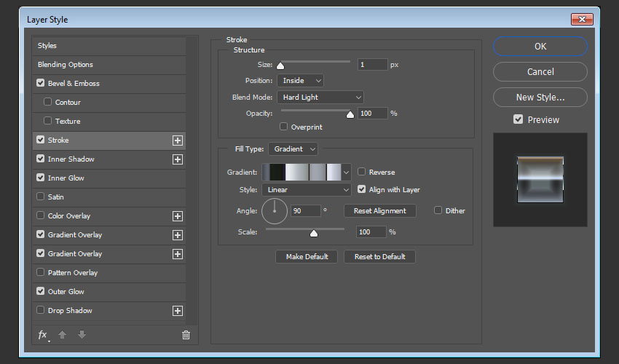This screenshot has height=364, width=619.
Task: Turn on the Dither checkbox
Action: 438,210
